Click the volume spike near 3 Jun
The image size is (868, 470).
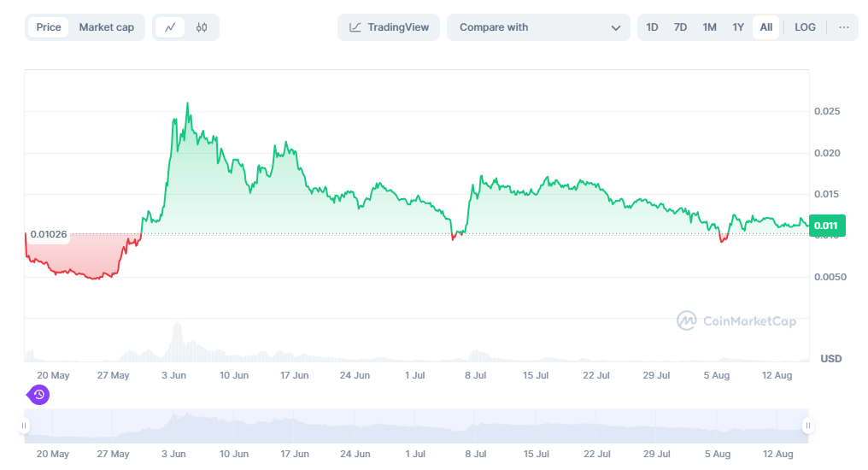(177, 340)
